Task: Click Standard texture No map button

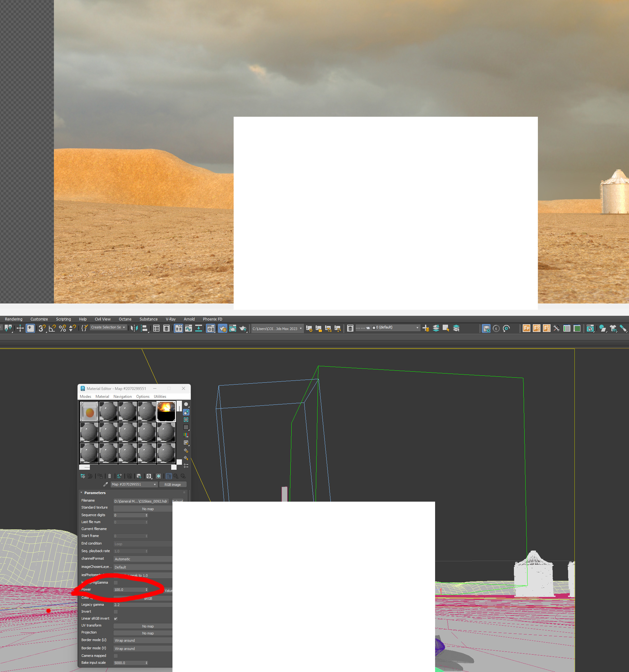Action: coord(147,509)
